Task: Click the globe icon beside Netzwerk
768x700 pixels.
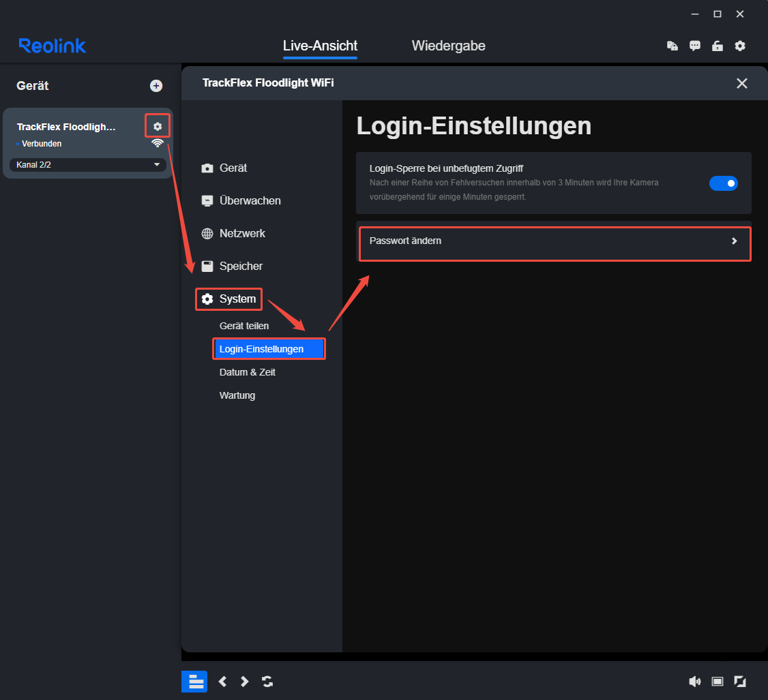Action: (x=207, y=234)
